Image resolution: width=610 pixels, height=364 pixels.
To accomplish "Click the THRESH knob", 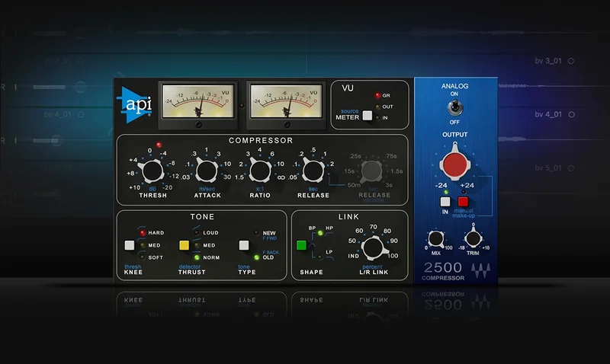I will 152,171.
